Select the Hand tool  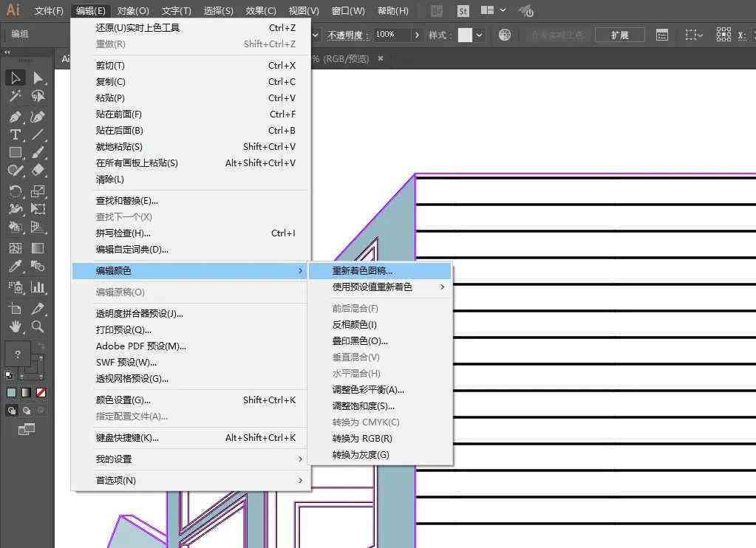coord(16,326)
